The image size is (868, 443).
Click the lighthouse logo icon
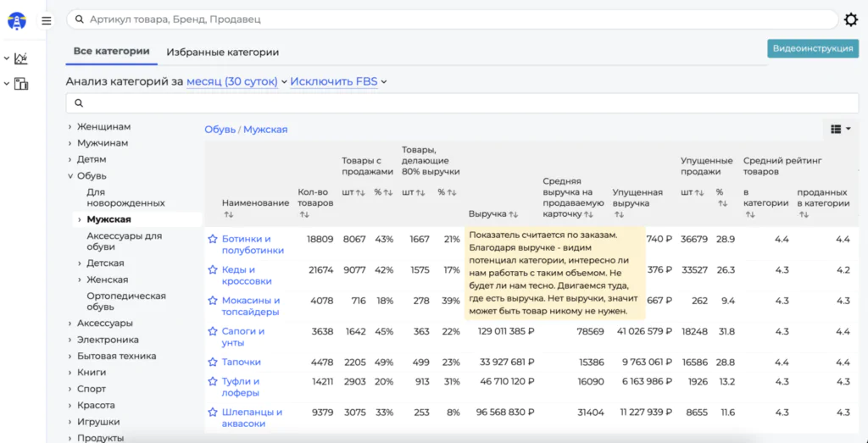[x=17, y=20]
